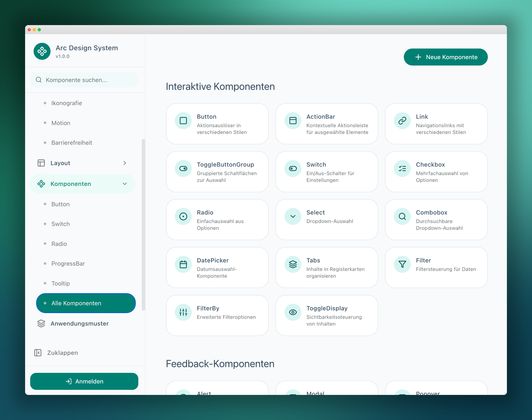The width and height of the screenshot is (532, 420).
Task: Select Tooltip in the sidebar
Action: click(x=86, y=283)
